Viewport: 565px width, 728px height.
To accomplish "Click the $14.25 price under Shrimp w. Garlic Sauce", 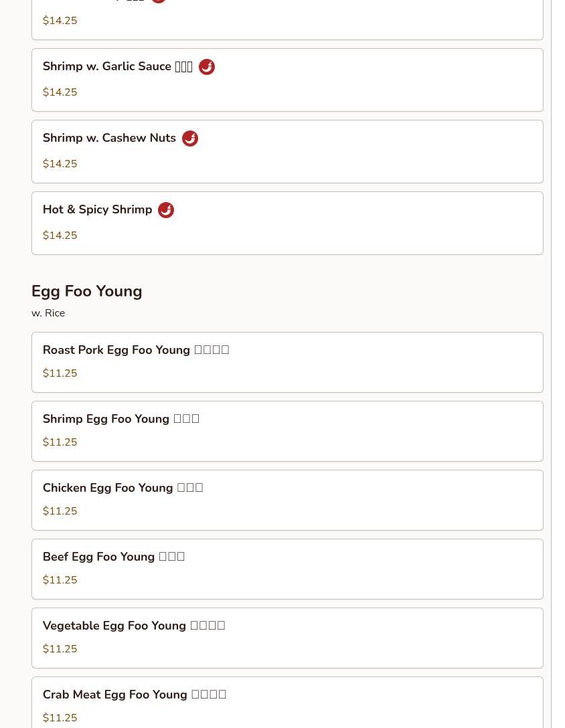I will (x=60, y=92).
